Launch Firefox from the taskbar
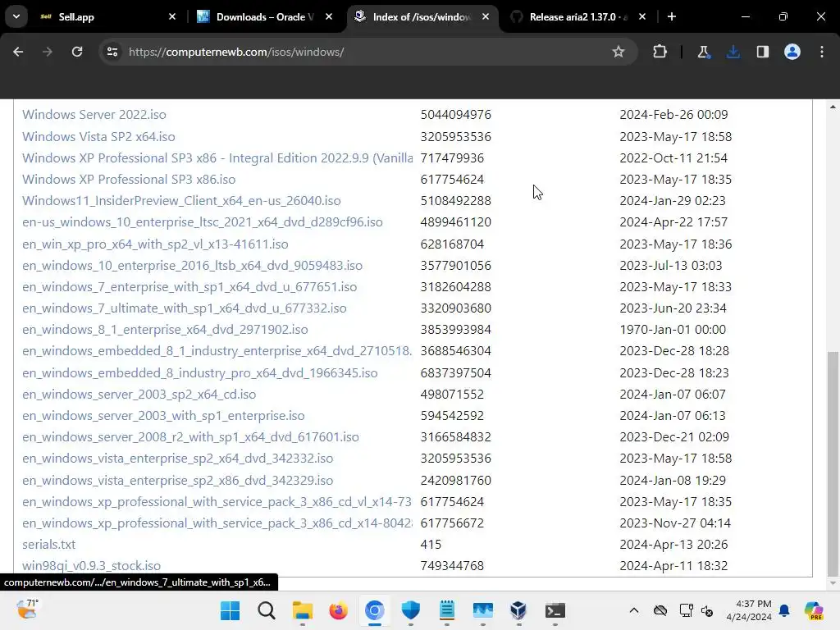Screen dimensions: 840x630 click(338, 610)
